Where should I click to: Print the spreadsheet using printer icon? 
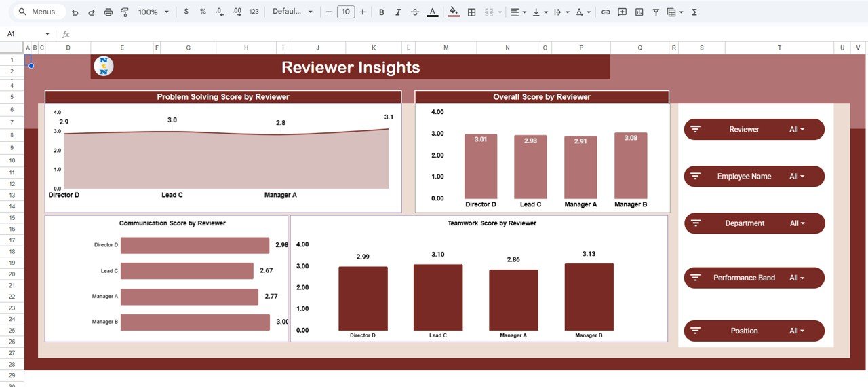tap(108, 12)
